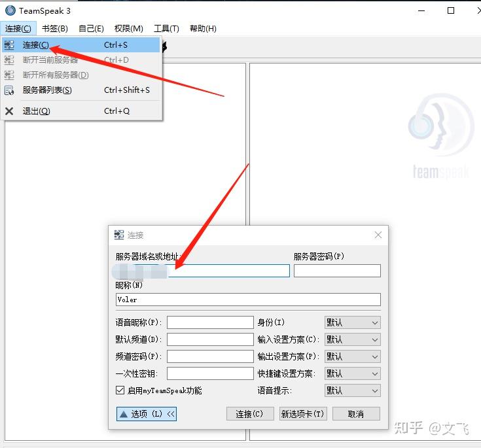Click the 连接(C) button in dialog
This screenshot has width=481, height=448.
point(250,414)
